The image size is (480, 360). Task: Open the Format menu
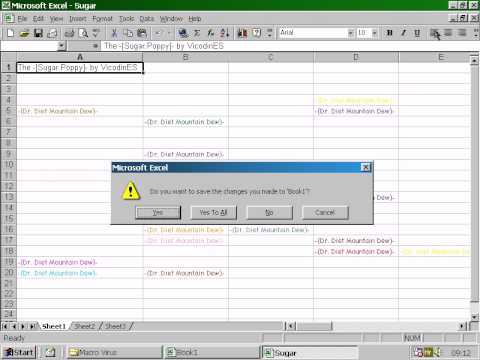click(102, 19)
